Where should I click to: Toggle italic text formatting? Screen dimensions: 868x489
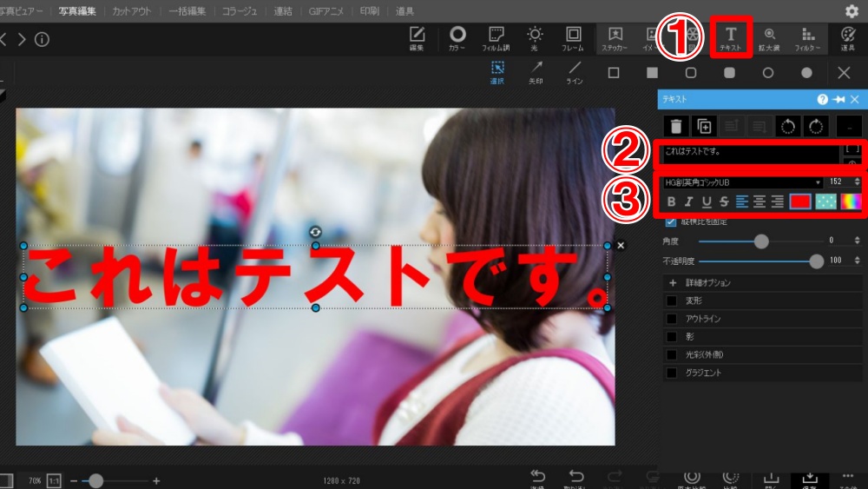(688, 202)
